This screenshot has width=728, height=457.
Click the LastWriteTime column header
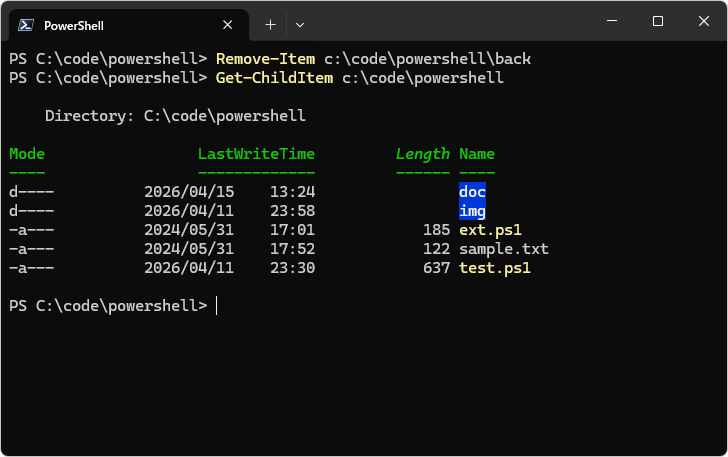(256, 154)
